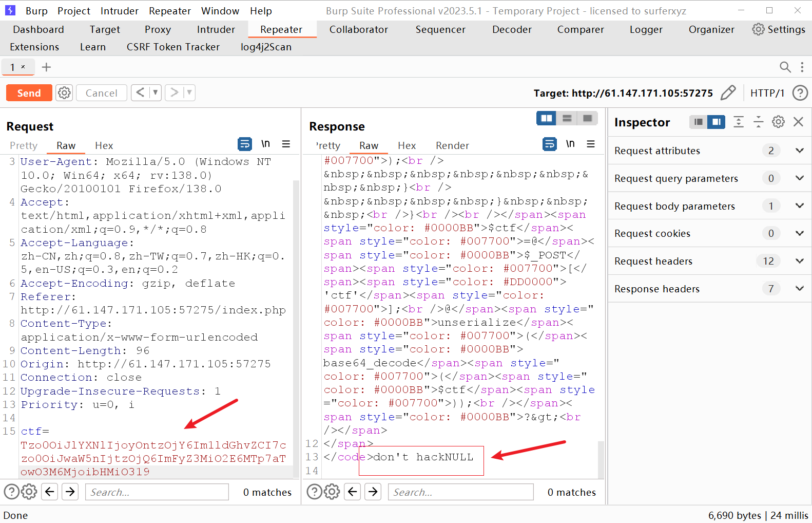This screenshot has width=812, height=523.
Task: Dock Inspector panel to the right
Action: coord(716,122)
